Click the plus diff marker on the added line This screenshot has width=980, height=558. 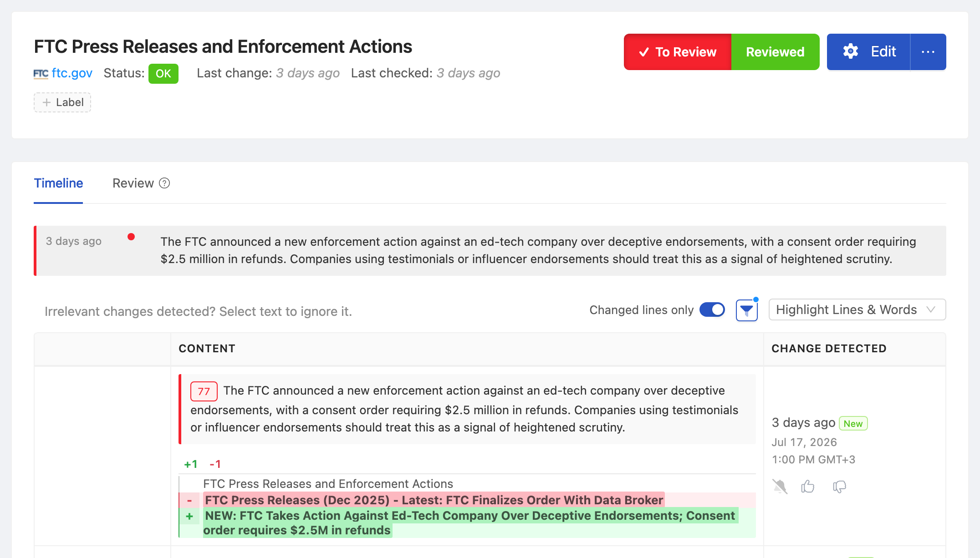click(189, 516)
